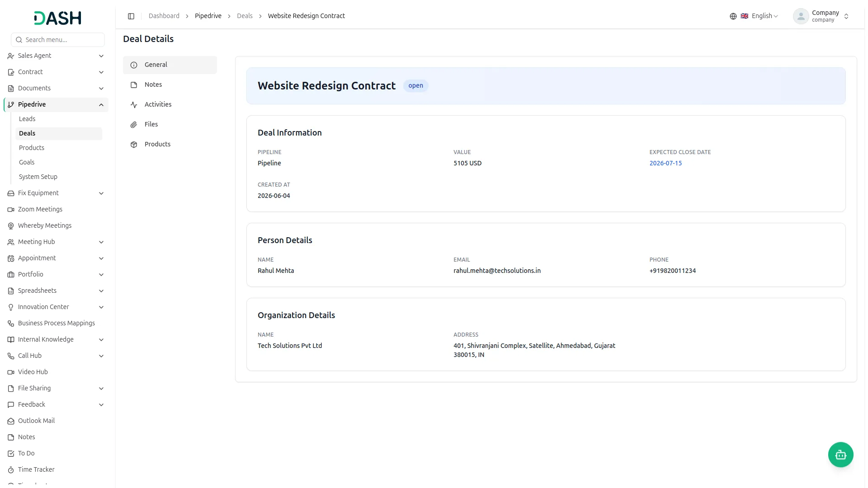Collapse the Pipedrive menu chevron

[x=101, y=105]
